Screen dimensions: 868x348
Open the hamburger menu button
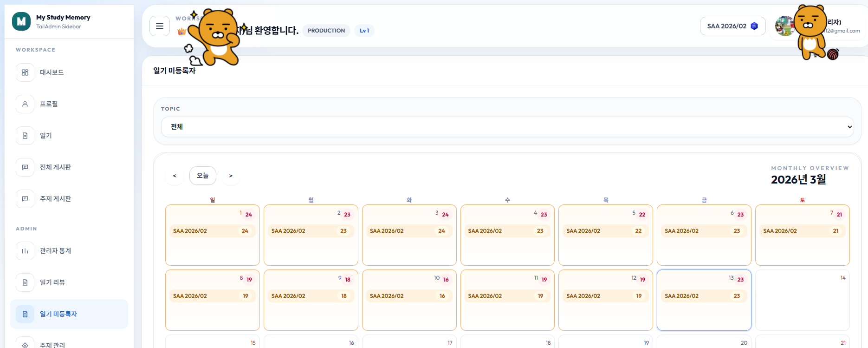tap(160, 26)
